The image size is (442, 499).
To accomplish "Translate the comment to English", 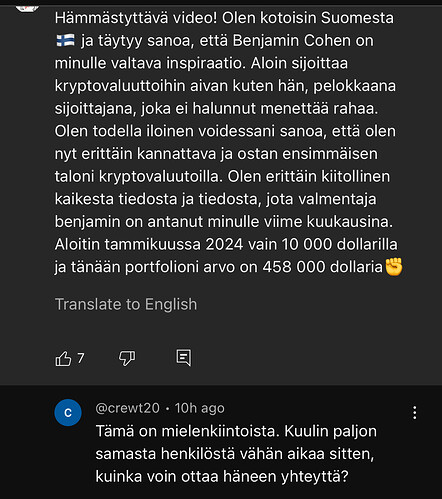I will coord(126,304).
